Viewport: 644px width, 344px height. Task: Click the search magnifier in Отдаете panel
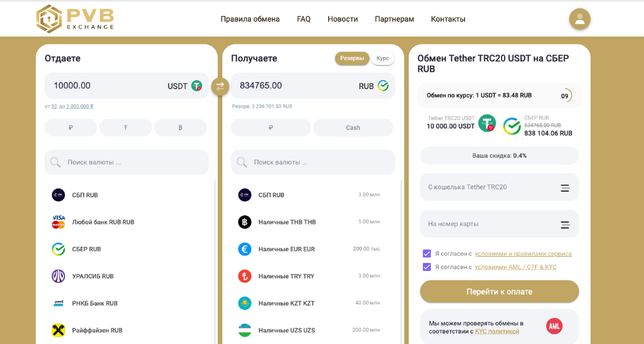coord(56,162)
